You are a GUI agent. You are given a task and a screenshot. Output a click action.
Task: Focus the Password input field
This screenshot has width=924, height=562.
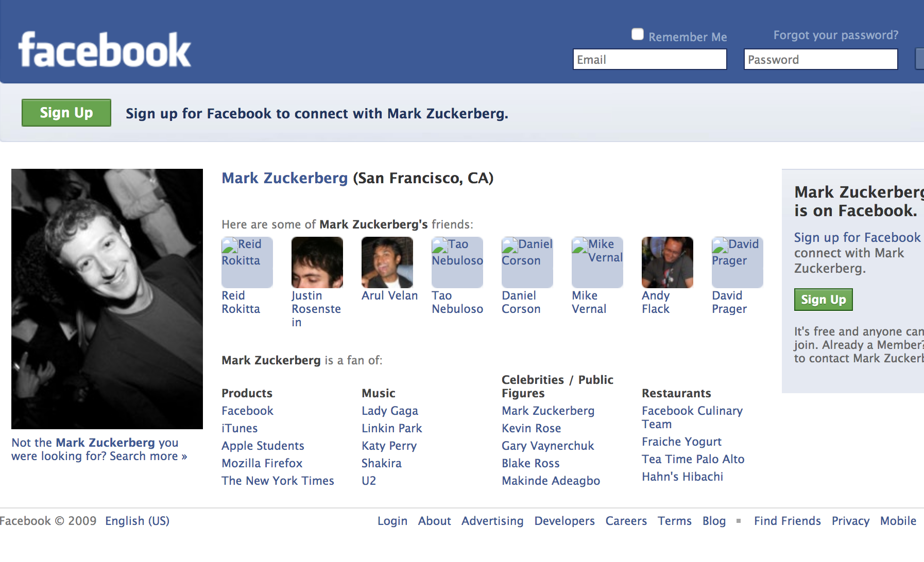(x=820, y=60)
